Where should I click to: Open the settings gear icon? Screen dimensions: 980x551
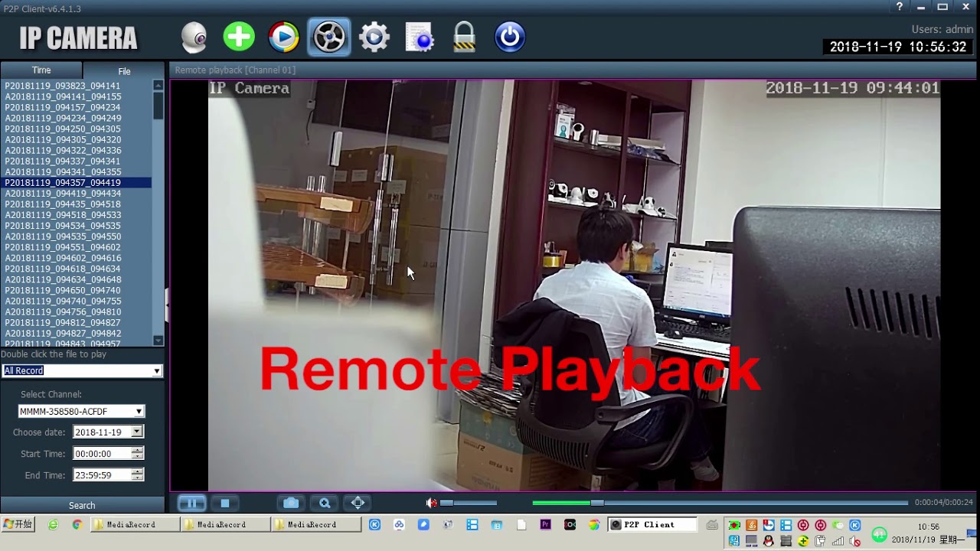click(x=374, y=37)
